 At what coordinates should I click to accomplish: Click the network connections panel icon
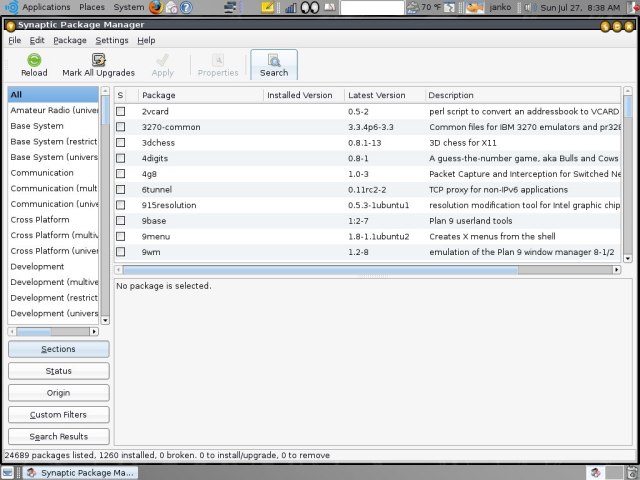[231, 7]
